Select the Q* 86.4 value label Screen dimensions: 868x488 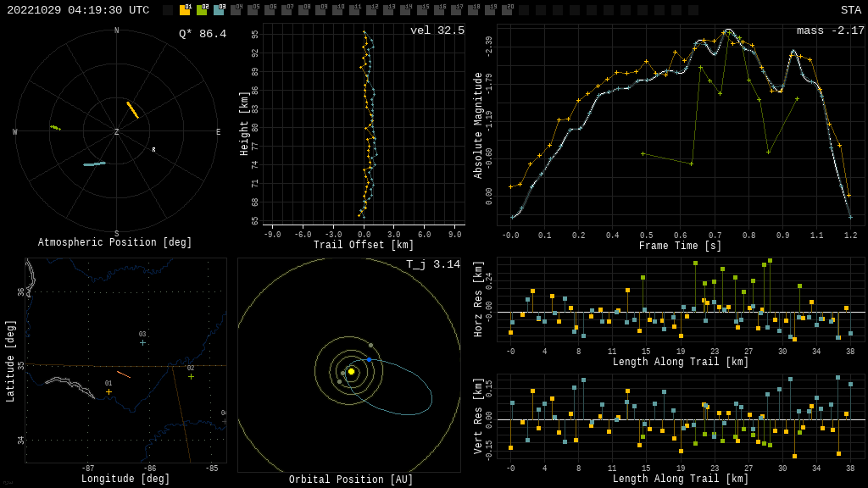202,34
